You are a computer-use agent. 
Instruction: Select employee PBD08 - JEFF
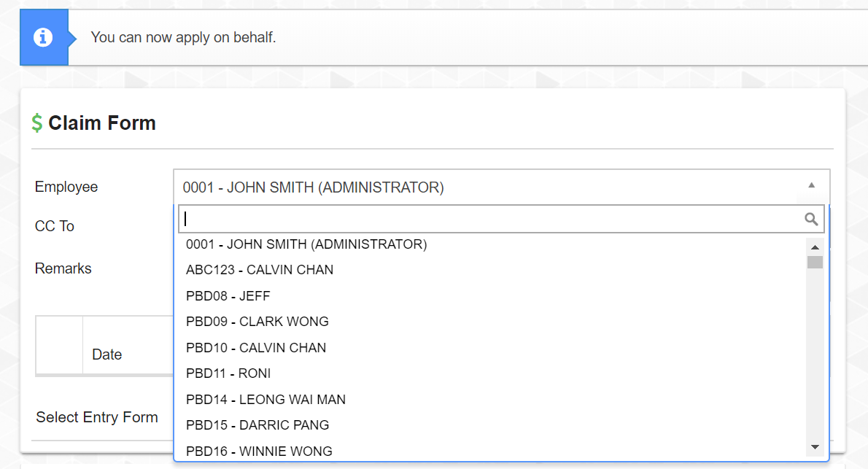coord(228,296)
